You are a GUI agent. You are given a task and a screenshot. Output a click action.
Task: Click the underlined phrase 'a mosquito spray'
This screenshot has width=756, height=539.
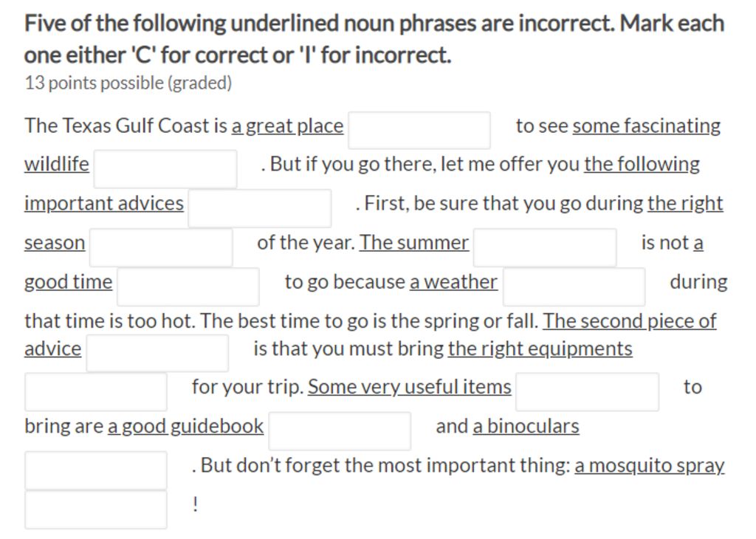(650, 466)
